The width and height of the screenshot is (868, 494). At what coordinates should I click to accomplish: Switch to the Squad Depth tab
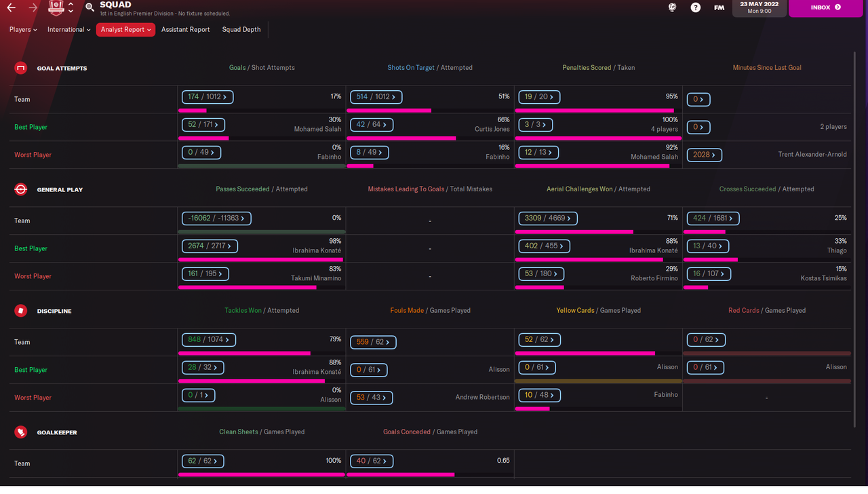[241, 30]
